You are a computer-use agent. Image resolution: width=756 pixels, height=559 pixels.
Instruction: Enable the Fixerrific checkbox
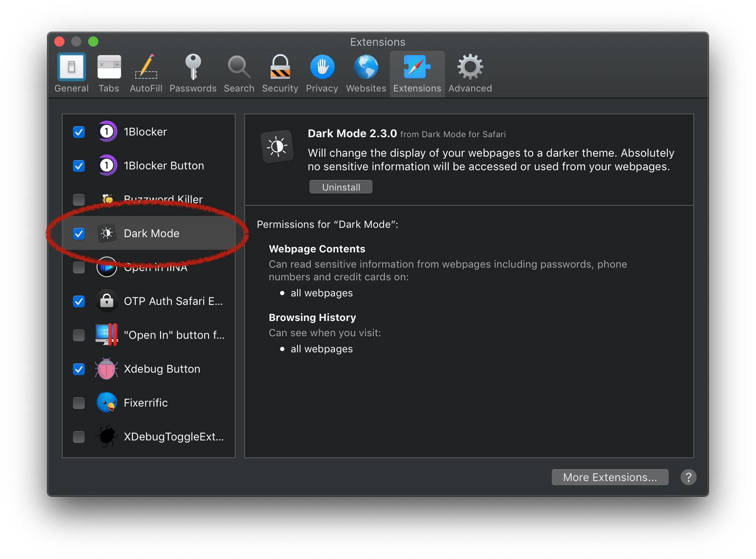(x=79, y=403)
